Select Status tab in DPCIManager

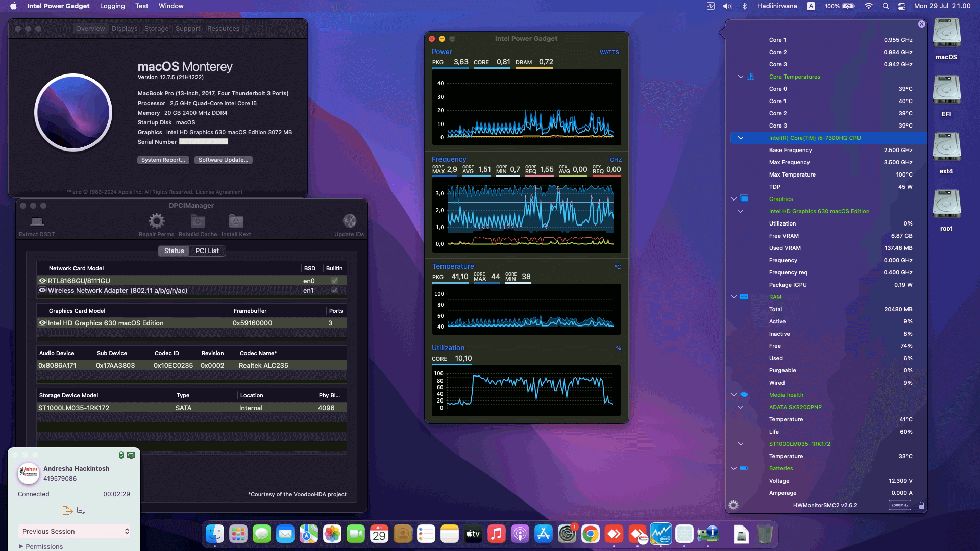pos(174,251)
